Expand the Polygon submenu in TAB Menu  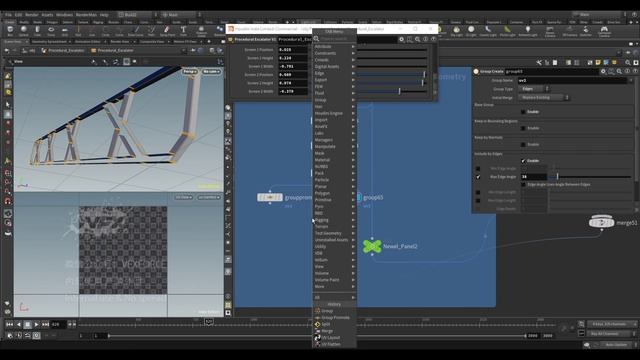click(x=334, y=193)
